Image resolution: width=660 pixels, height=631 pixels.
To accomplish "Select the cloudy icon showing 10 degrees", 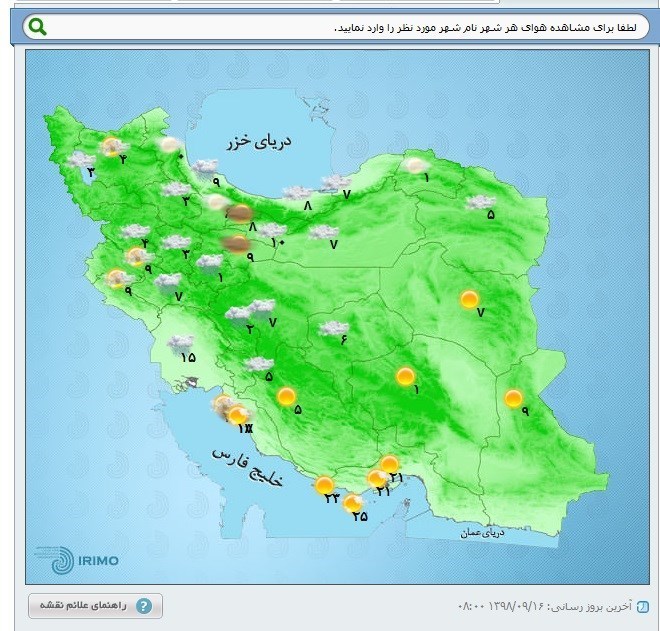I will point(271,229).
